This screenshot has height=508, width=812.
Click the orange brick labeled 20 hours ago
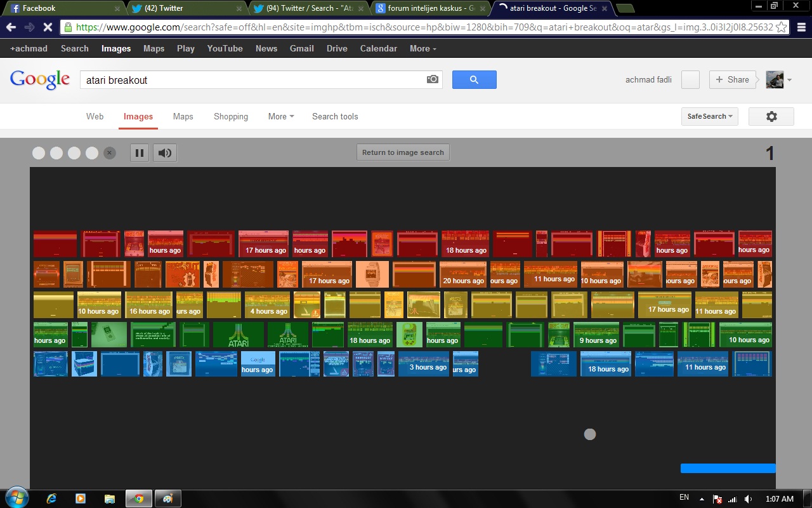(x=464, y=274)
